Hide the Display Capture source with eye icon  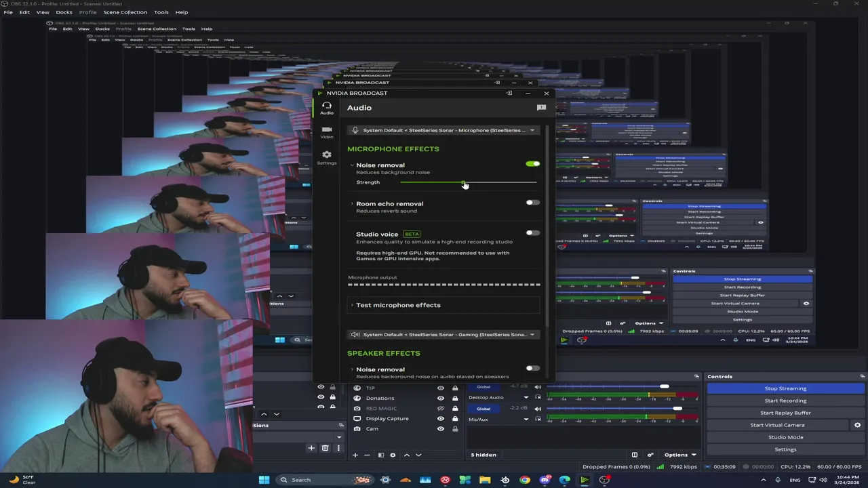(441, 418)
